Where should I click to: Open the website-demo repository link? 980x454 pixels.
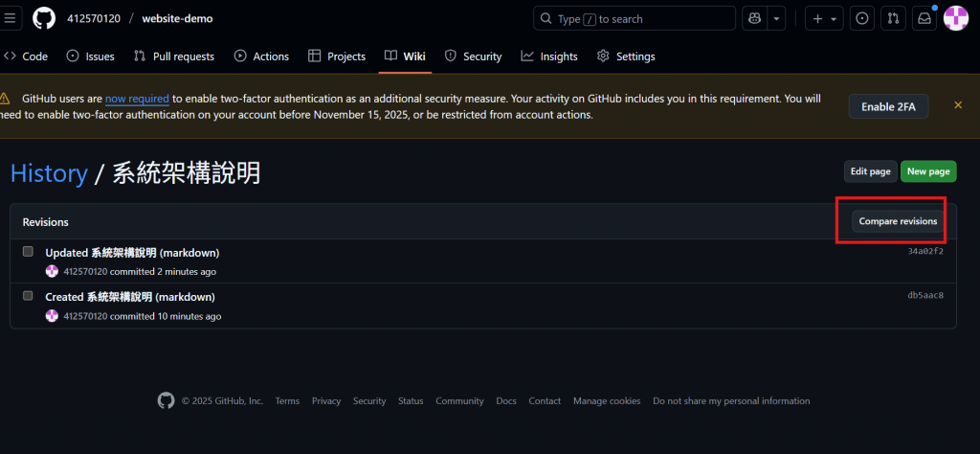(x=177, y=19)
